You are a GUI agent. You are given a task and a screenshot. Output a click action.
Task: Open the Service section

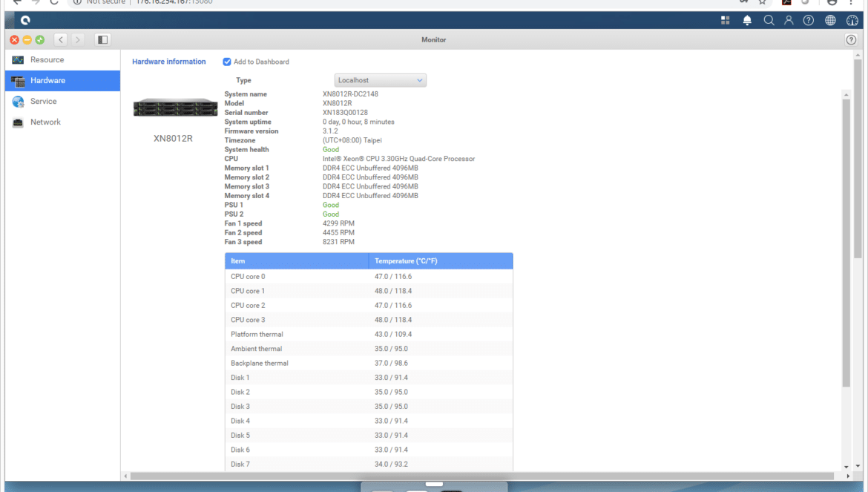62,101
